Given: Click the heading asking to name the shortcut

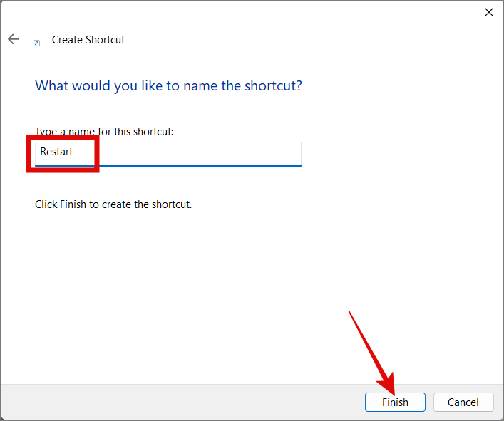Looking at the screenshot, I should coord(168,85).
